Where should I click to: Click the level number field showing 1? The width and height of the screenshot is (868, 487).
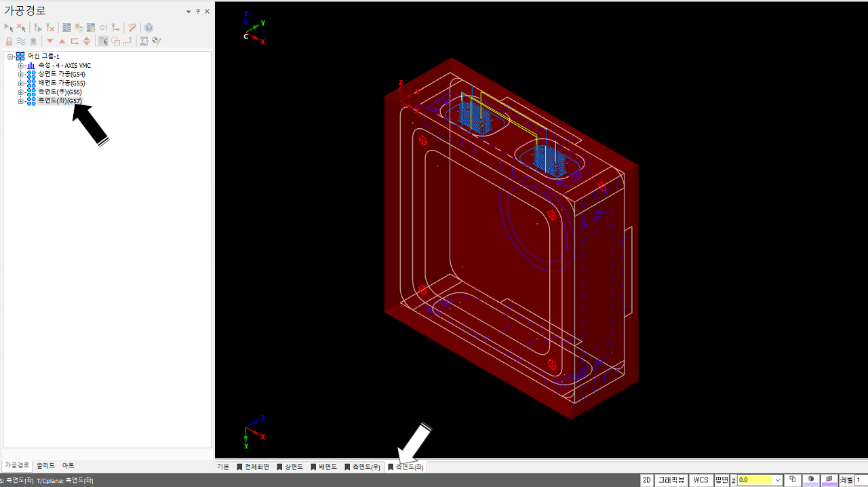(x=861, y=480)
